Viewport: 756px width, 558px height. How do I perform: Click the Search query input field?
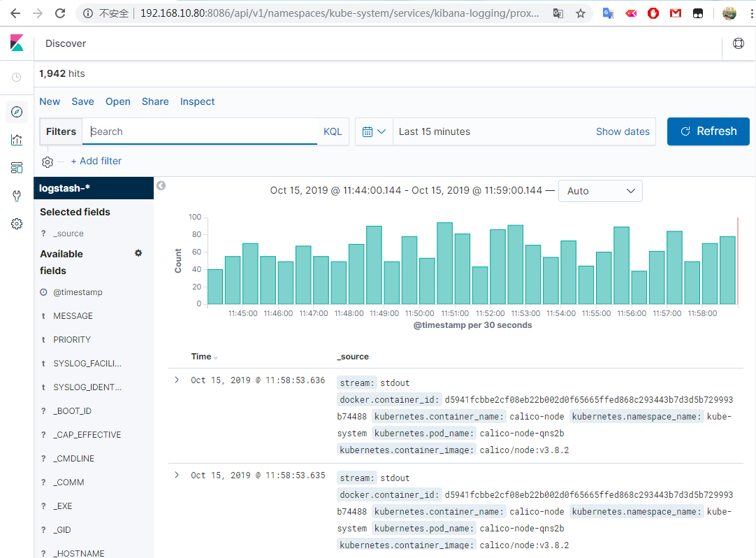click(x=203, y=131)
